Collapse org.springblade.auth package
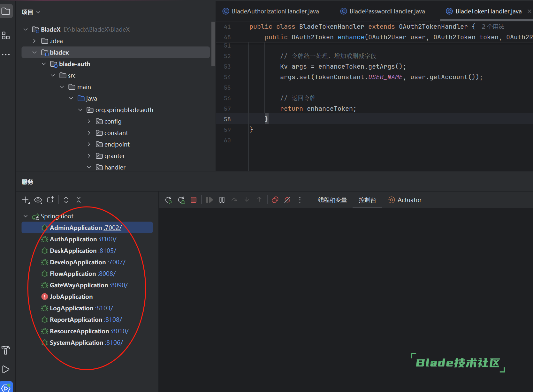The image size is (533, 392). point(80,110)
